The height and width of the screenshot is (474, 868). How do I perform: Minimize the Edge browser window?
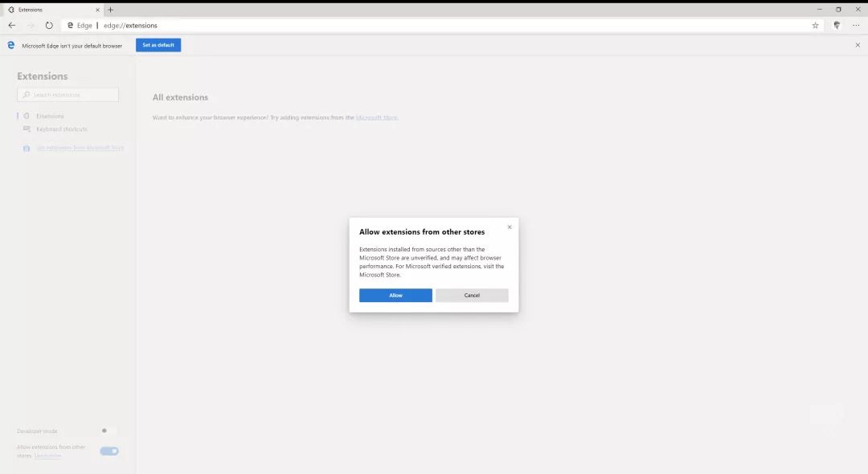point(819,10)
